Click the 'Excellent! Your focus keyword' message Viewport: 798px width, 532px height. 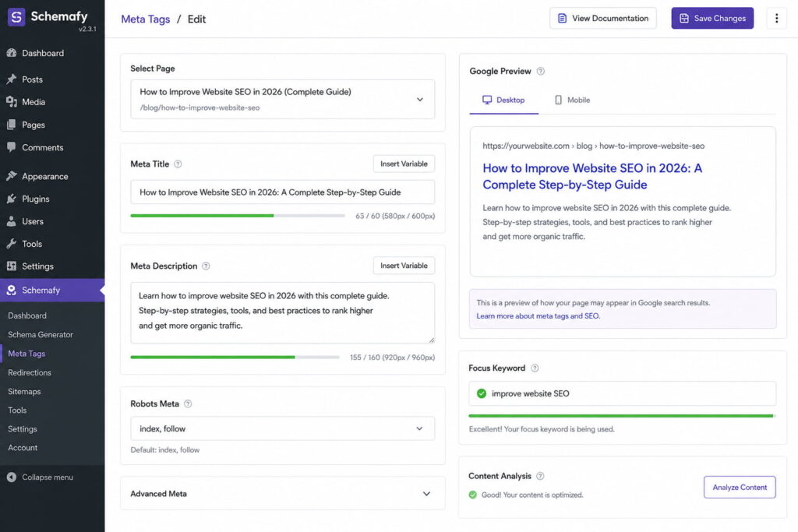[542, 429]
